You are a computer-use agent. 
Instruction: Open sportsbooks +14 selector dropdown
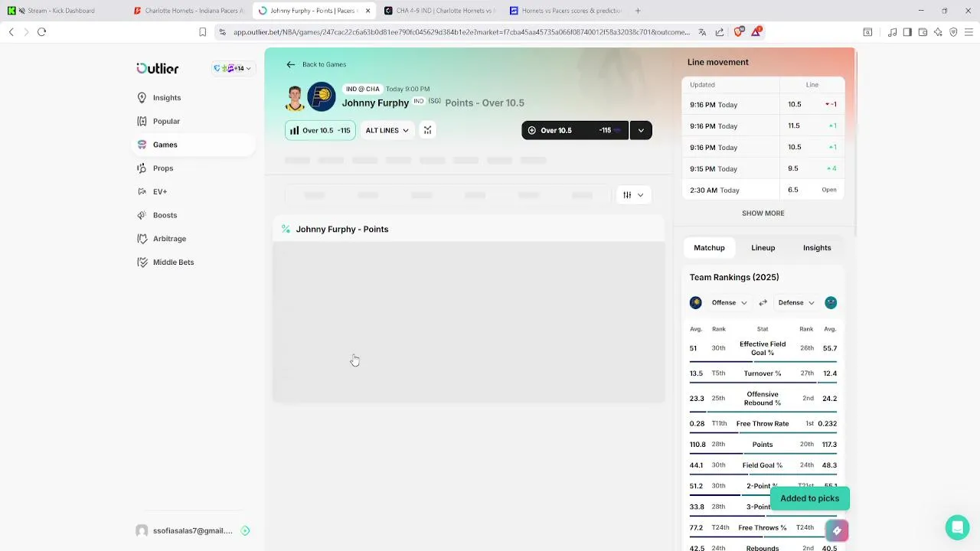[x=232, y=68]
